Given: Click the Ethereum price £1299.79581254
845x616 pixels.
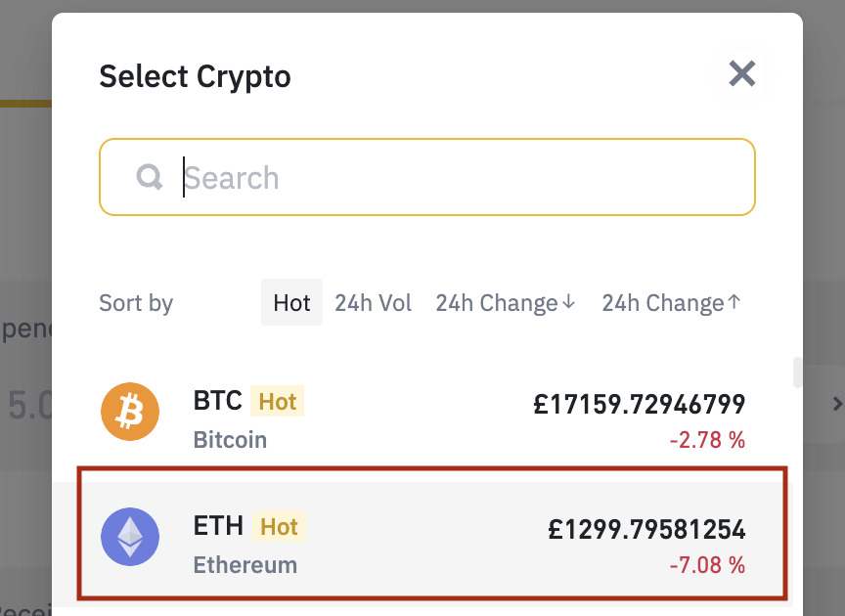Looking at the screenshot, I should [x=646, y=530].
